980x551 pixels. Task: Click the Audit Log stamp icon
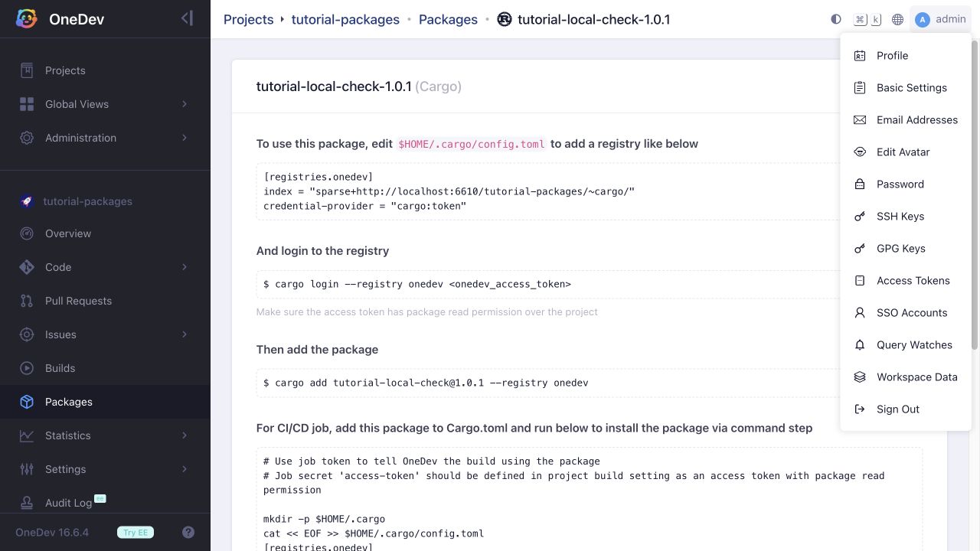click(x=27, y=503)
